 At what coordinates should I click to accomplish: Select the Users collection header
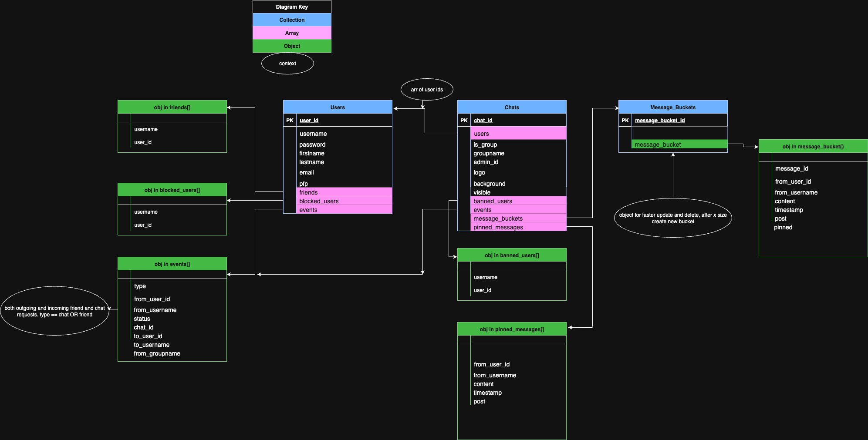point(338,107)
